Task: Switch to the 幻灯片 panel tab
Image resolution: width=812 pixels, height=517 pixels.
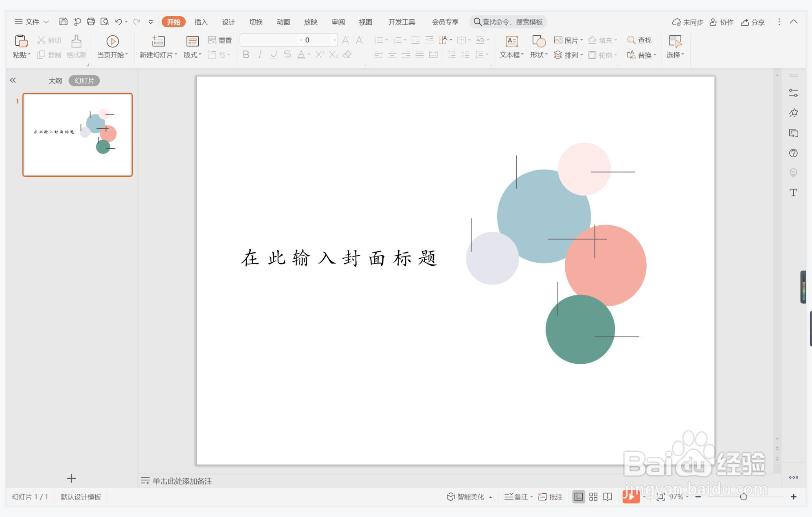Action: pyautogui.click(x=84, y=80)
